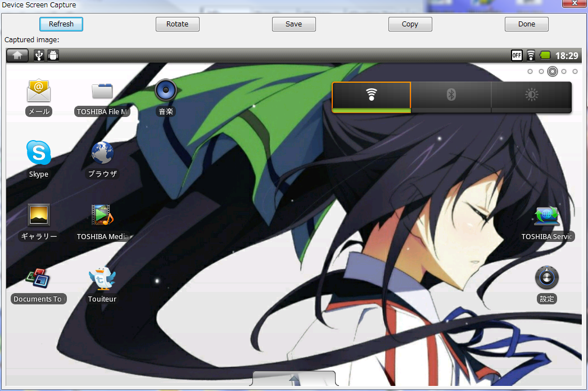Select the current center page indicator
This screenshot has height=391, width=588.
pos(553,71)
